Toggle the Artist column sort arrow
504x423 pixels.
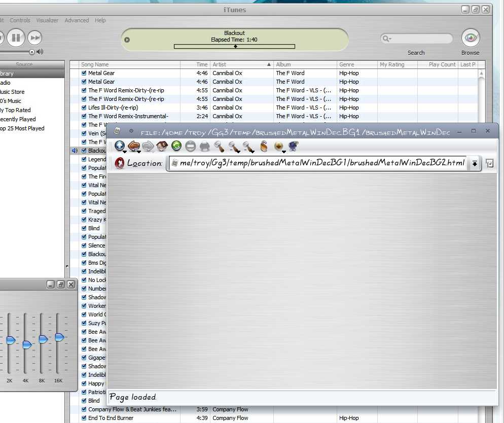[x=269, y=64]
